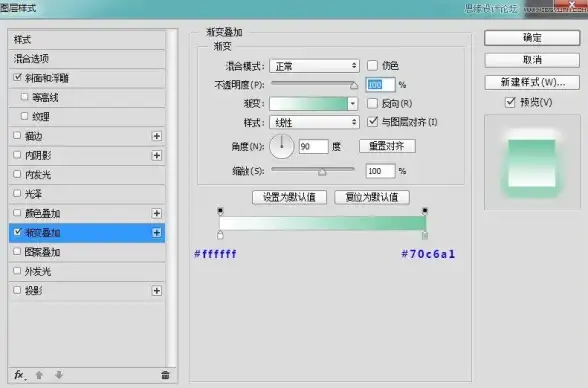The height and width of the screenshot is (388, 588).
Task: Select the right opacity stop above gradient bar
Action: tap(424, 211)
